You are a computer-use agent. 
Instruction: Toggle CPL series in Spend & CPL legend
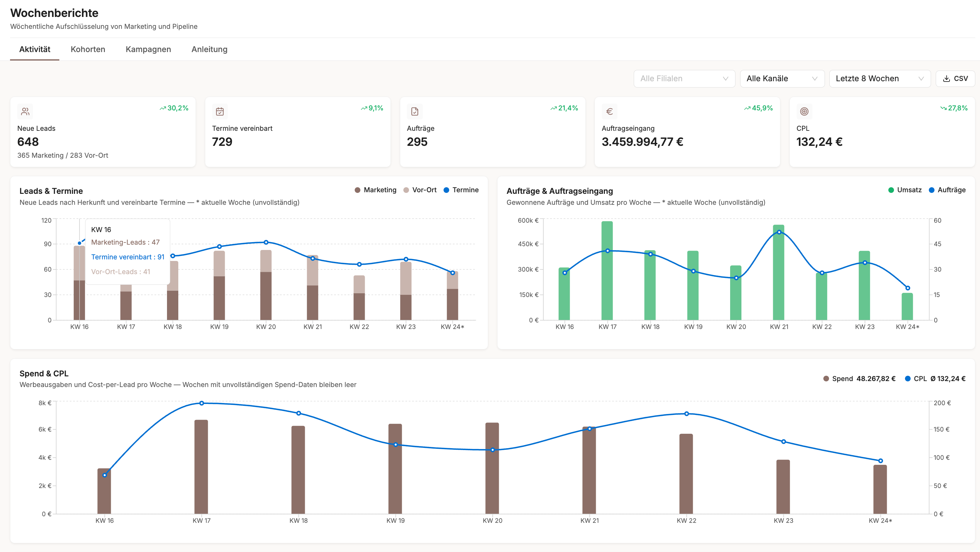[935, 379]
